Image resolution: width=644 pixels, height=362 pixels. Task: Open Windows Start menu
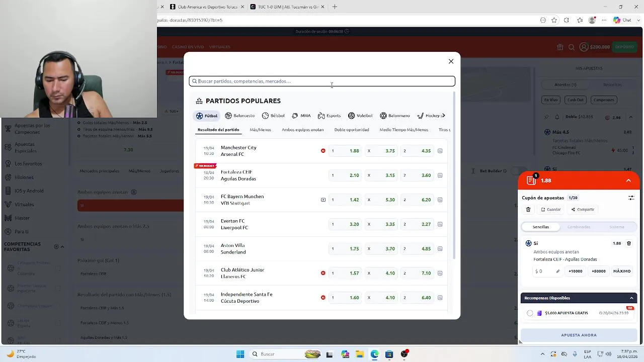[x=240, y=354]
